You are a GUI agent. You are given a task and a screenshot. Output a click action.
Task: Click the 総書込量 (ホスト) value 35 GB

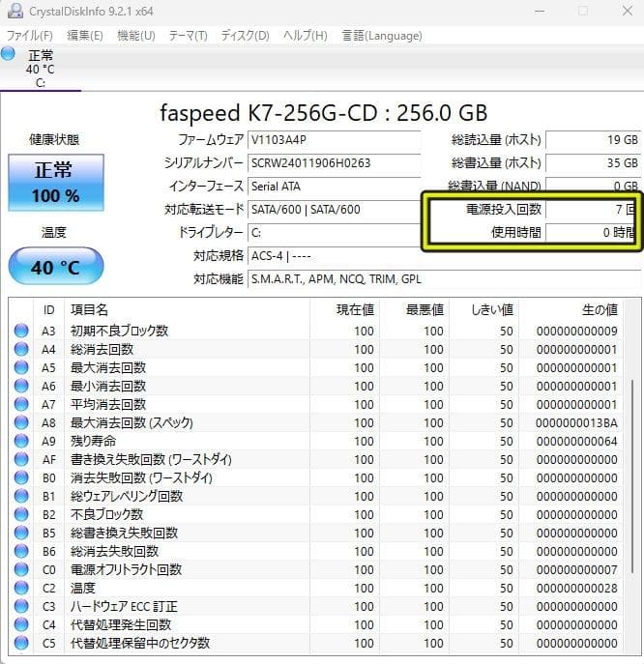(593, 163)
